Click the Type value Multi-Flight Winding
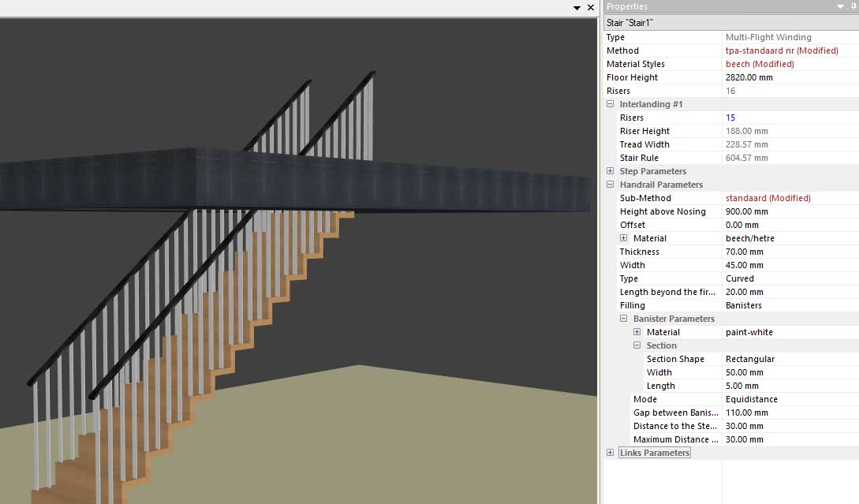 pos(768,37)
